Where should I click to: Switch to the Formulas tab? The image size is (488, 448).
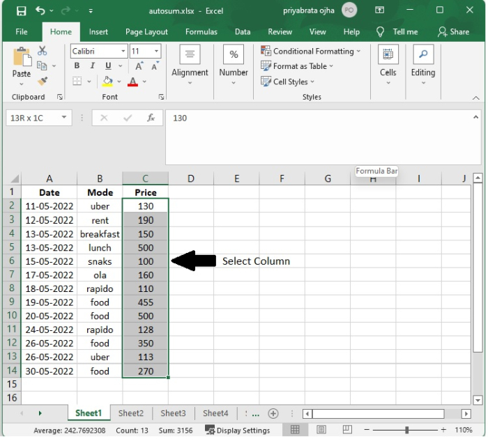coord(201,32)
